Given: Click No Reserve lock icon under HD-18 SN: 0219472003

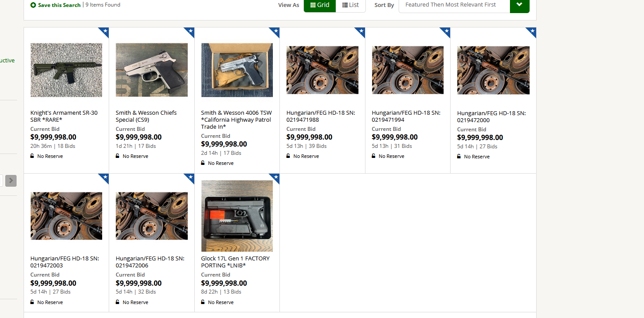Looking at the screenshot, I should coord(32,302).
